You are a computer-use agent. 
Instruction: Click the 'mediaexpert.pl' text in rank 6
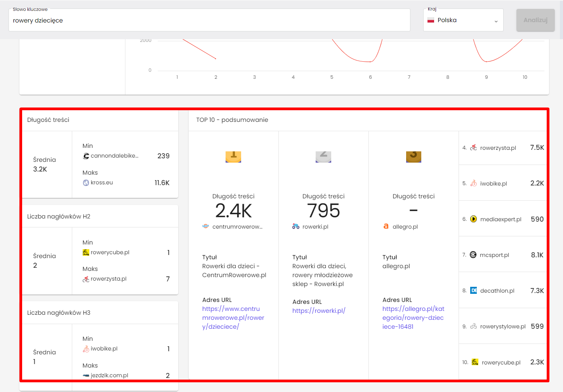tap(501, 219)
